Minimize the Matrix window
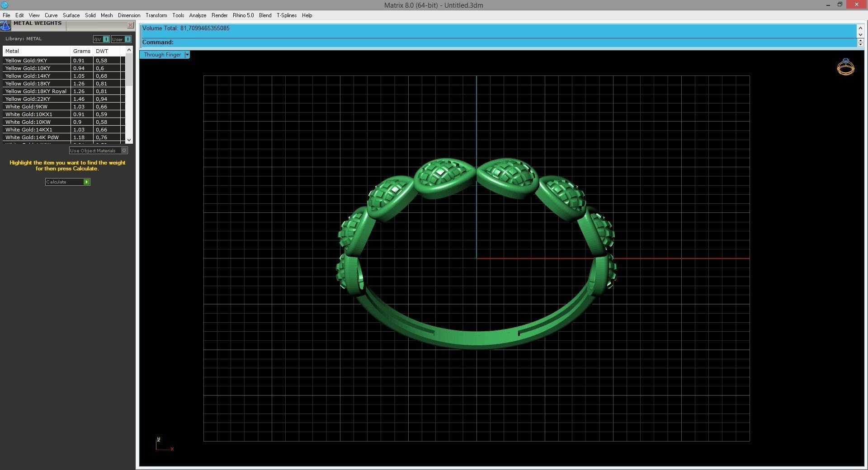 point(828,5)
